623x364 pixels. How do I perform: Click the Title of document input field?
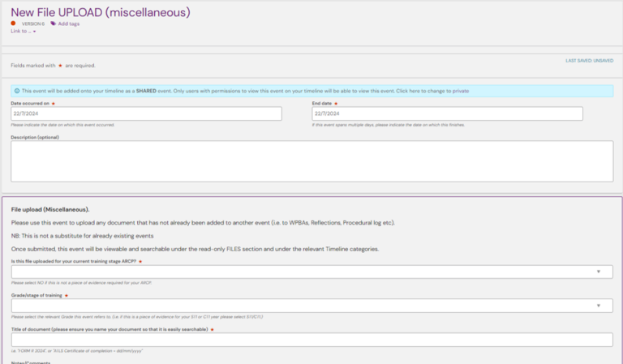311,340
